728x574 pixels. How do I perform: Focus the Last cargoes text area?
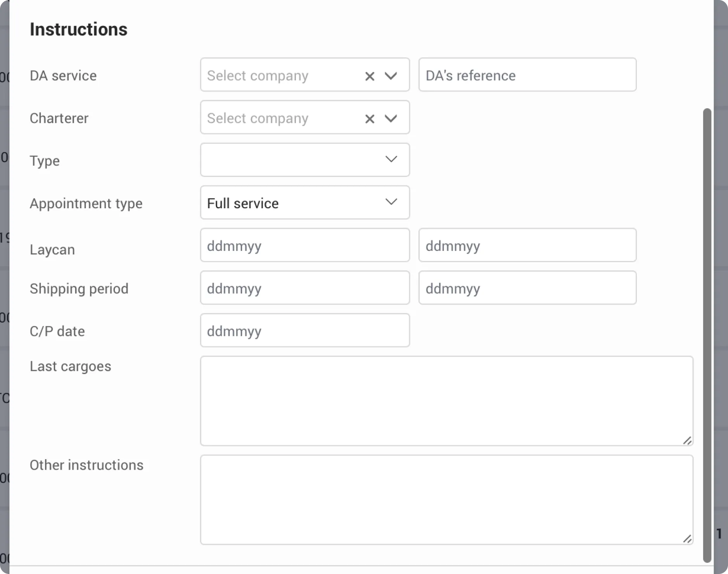tap(446, 401)
